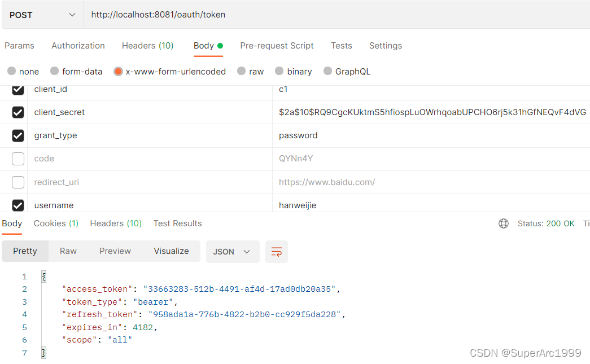The height and width of the screenshot is (364, 590).
Task: Open the Authorization tab
Action: click(x=78, y=46)
